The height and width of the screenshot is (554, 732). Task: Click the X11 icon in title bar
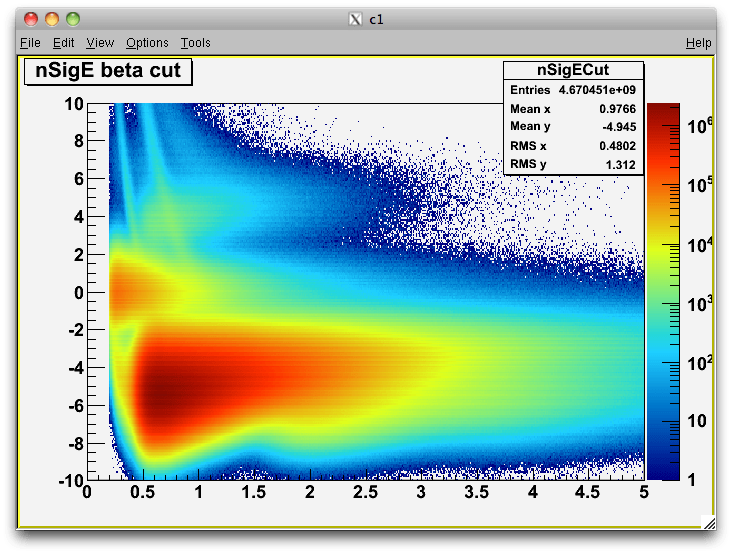click(x=355, y=19)
